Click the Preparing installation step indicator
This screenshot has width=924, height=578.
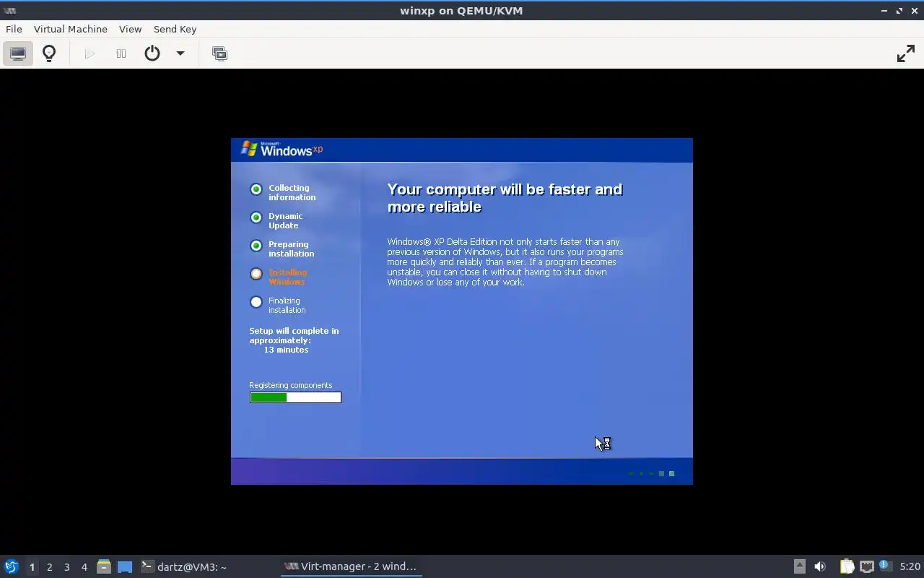tap(256, 246)
